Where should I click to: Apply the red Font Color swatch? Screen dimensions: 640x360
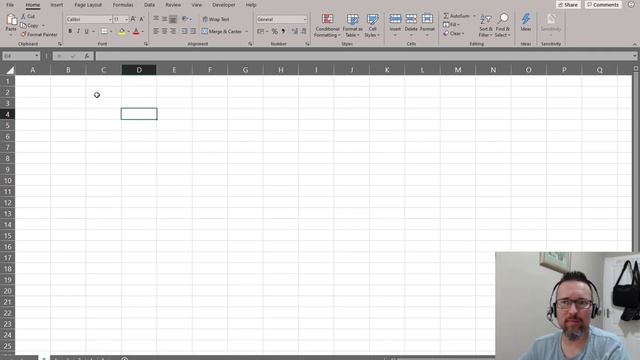(136, 31)
